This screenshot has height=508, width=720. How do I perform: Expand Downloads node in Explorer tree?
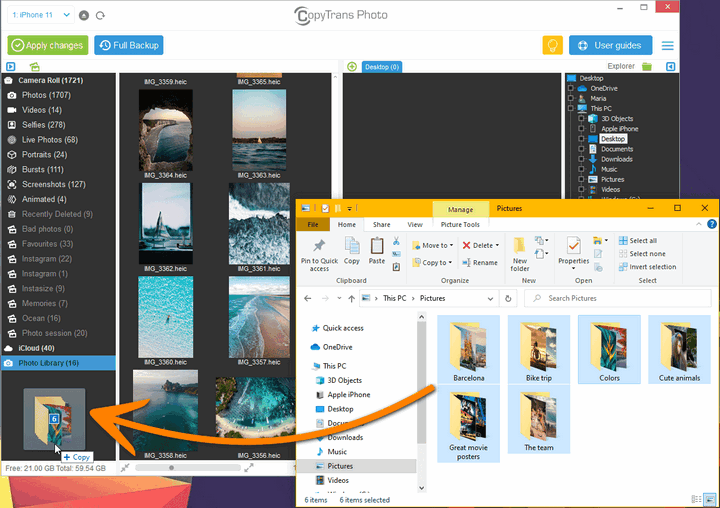click(581, 159)
